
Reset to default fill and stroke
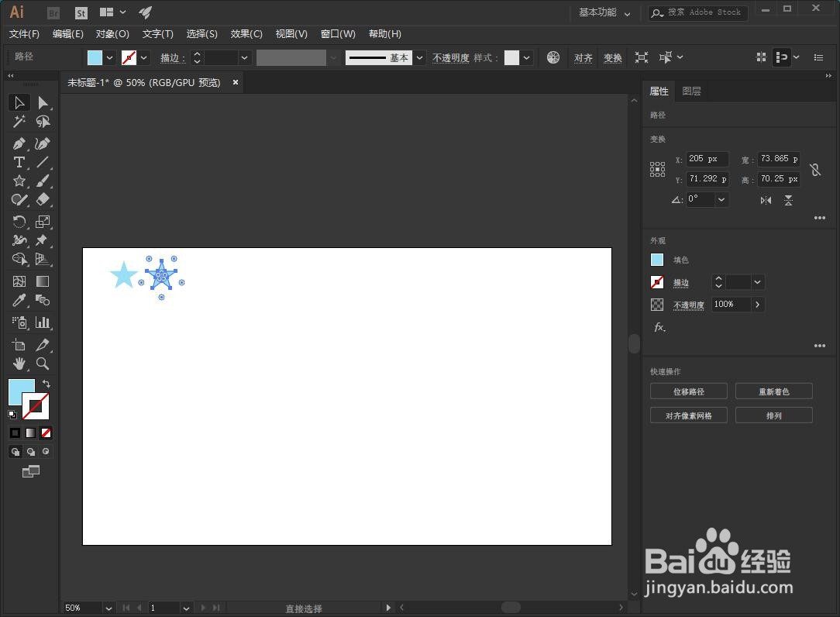tap(12, 415)
